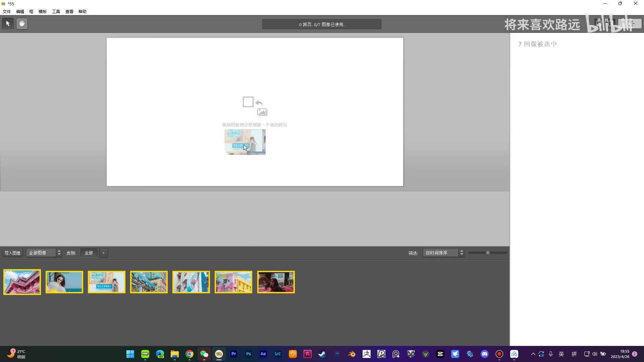Click the SmartAlbums SD taskbar icon
Image resolution: width=644 pixels, height=362 pixels.
click(219, 354)
